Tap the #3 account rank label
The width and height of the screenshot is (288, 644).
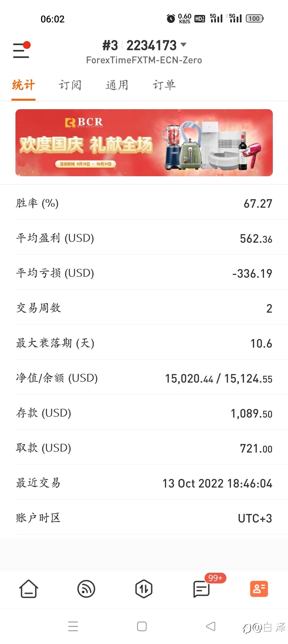110,45
